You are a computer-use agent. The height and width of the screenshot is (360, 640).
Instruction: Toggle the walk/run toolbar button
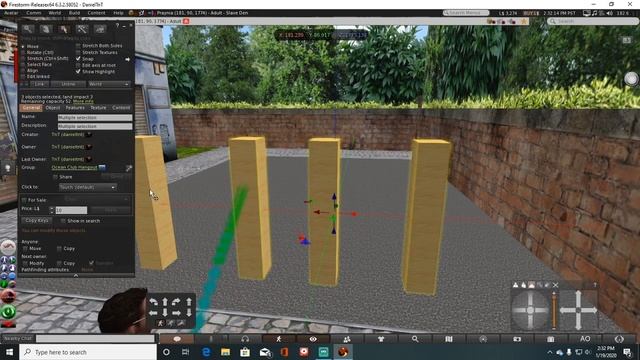click(x=279, y=339)
